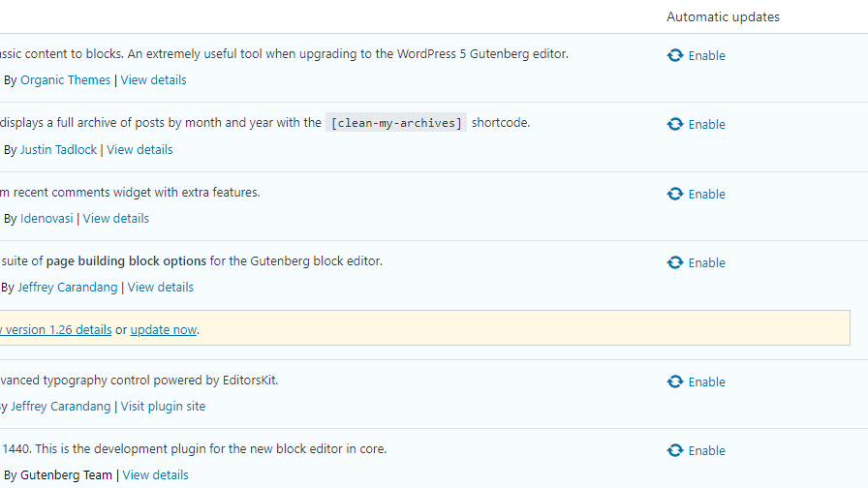Enable auto-updates for Idenovasi comments plugin

coord(706,195)
